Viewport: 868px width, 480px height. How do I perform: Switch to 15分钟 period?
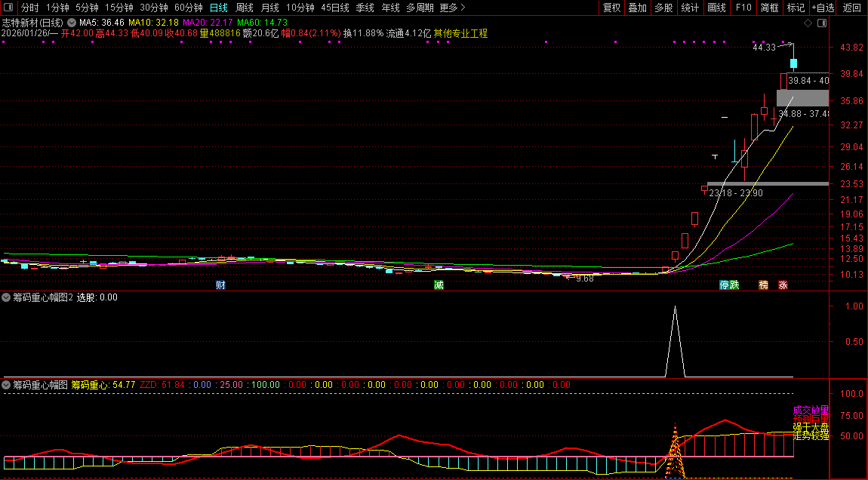point(119,8)
